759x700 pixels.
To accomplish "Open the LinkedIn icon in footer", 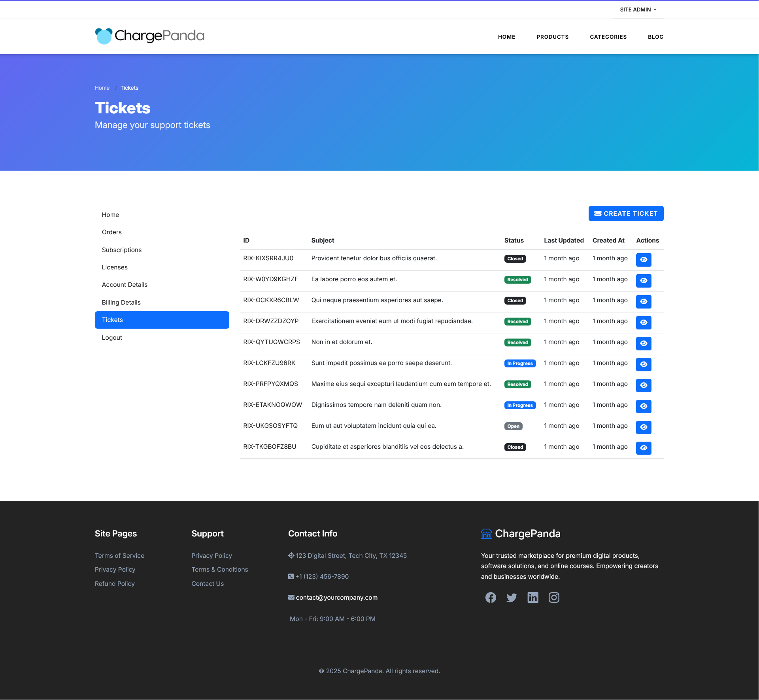I will pos(533,598).
